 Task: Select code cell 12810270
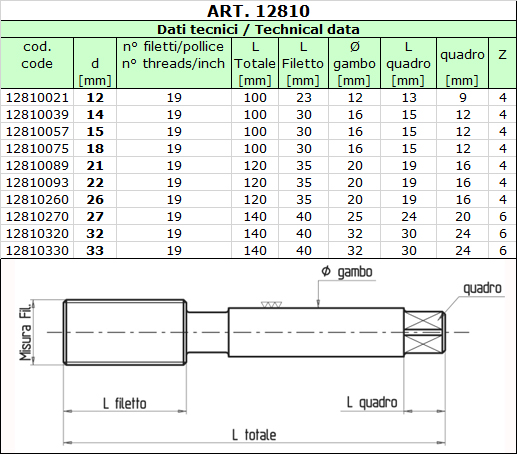(37, 217)
